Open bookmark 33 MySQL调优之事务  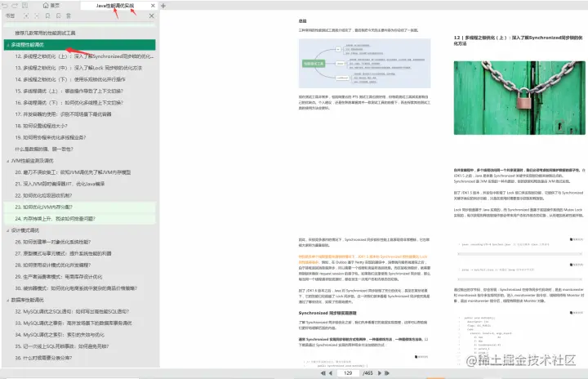pos(73,323)
